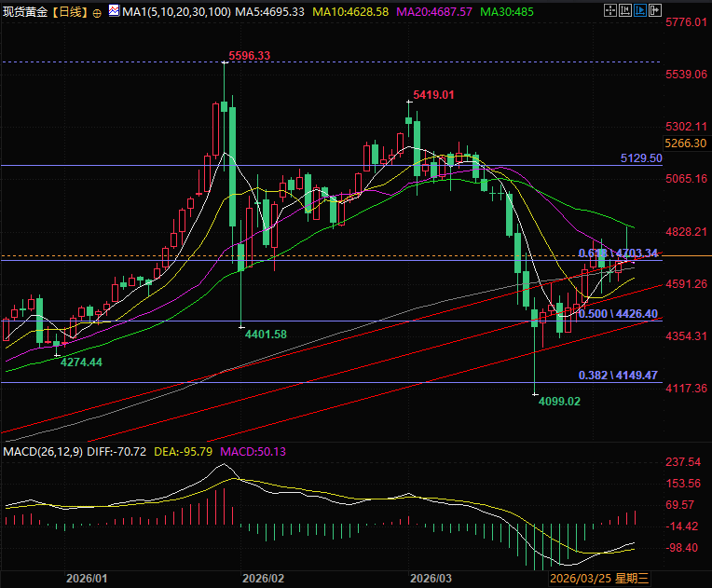Click the 2026/02 date axis label
Viewport: 712px width, 588px height.
pyautogui.click(x=264, y=579)
